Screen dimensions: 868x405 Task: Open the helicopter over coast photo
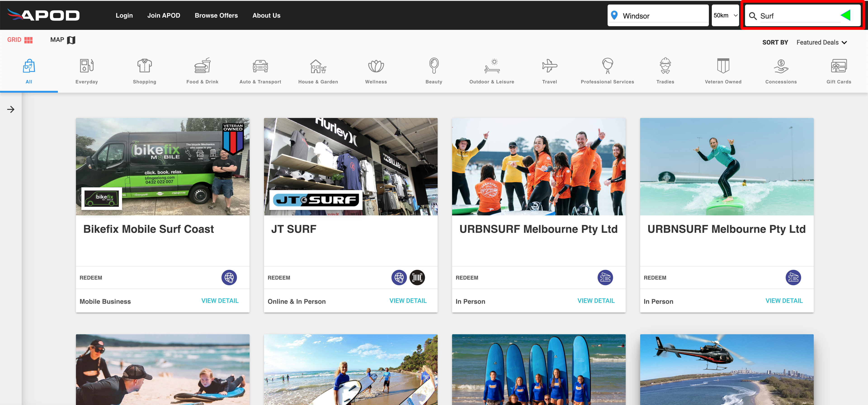click(726, 370)
